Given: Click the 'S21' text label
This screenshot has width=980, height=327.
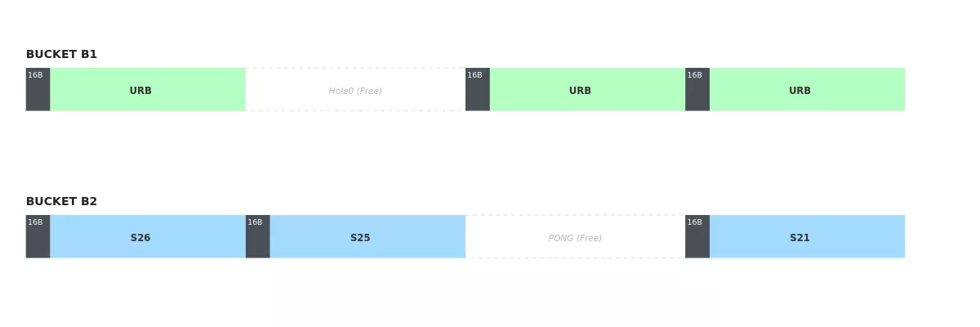Looking at the screenshot, I should click(800, 238).
